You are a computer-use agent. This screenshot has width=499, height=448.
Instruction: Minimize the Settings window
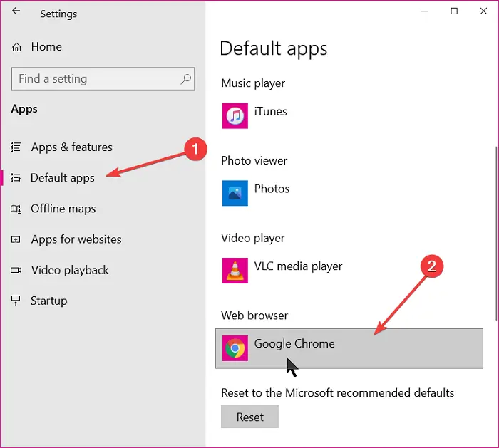425,11
